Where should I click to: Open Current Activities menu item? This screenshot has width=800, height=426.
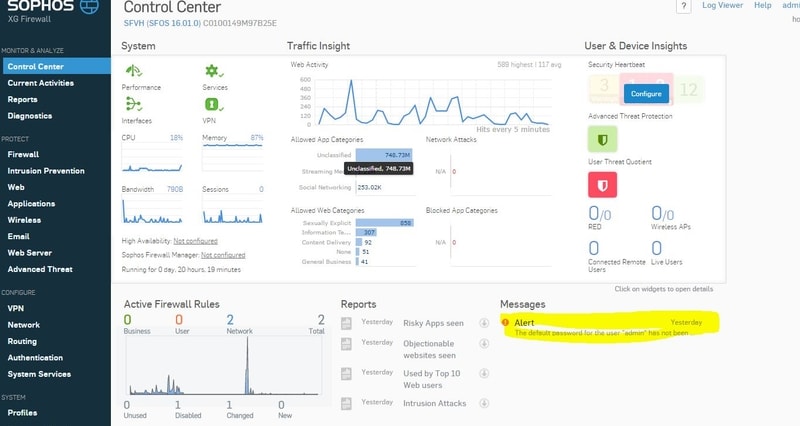click(41, 83)
